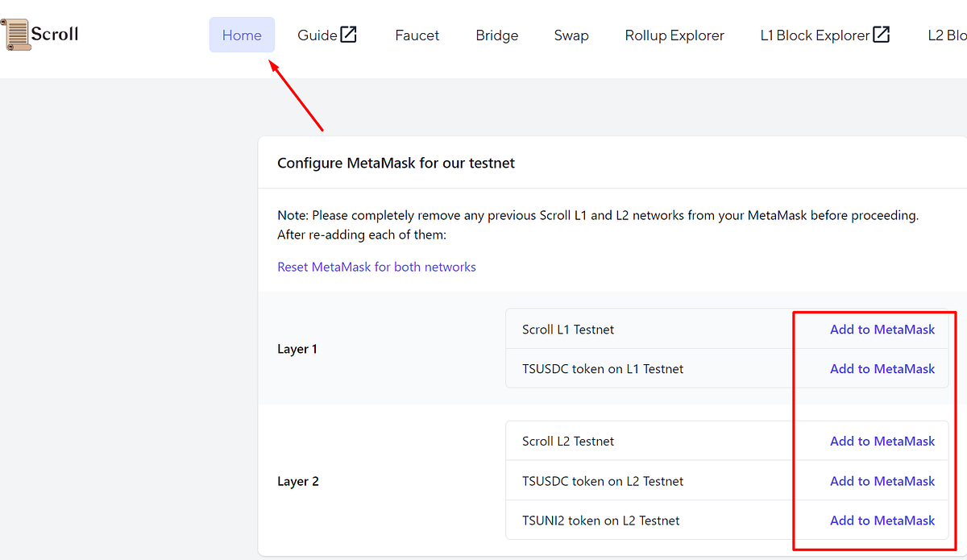
Task: Click the external link icon beside L1 Block Explorer
Action: pyautogui.click(x=882, y=35)
